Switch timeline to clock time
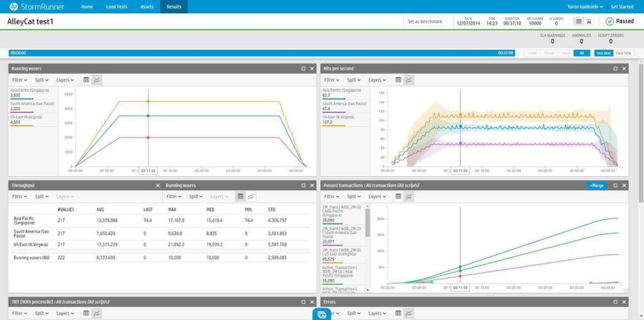The width and height of the screenshot is (644, 320). 623,53
